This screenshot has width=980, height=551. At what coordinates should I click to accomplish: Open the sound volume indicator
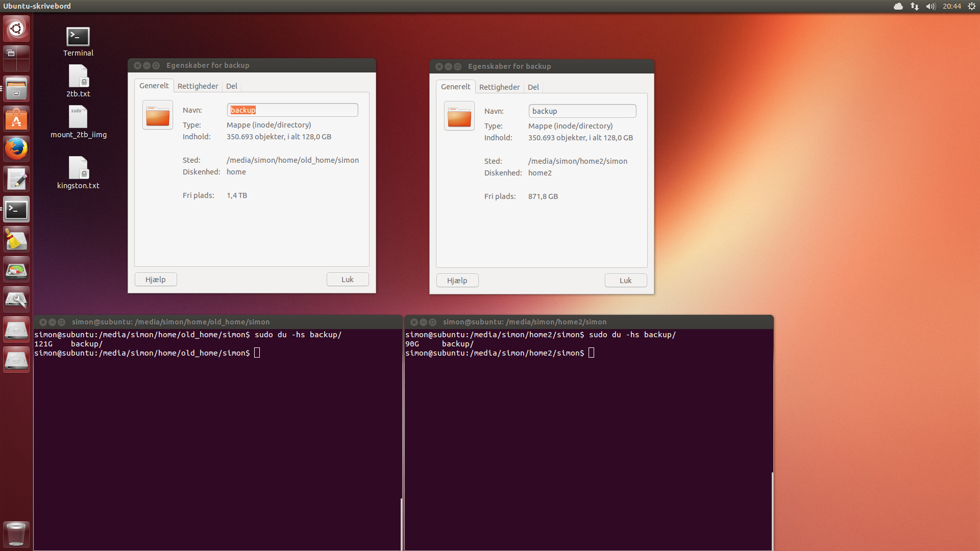point(930,6)
